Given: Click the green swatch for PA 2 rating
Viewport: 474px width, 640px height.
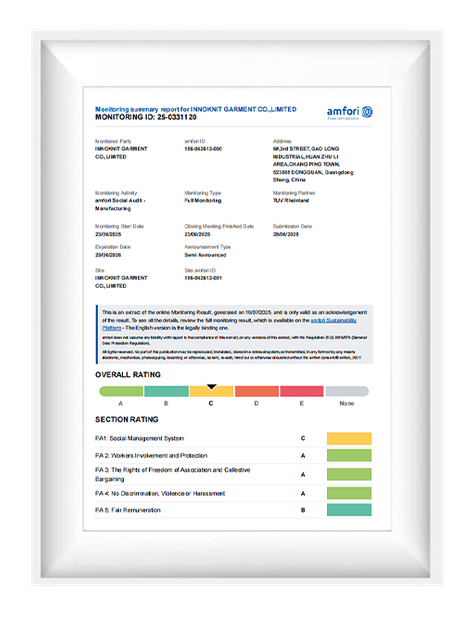Looking at the screenshot, I should coord(349,456).
